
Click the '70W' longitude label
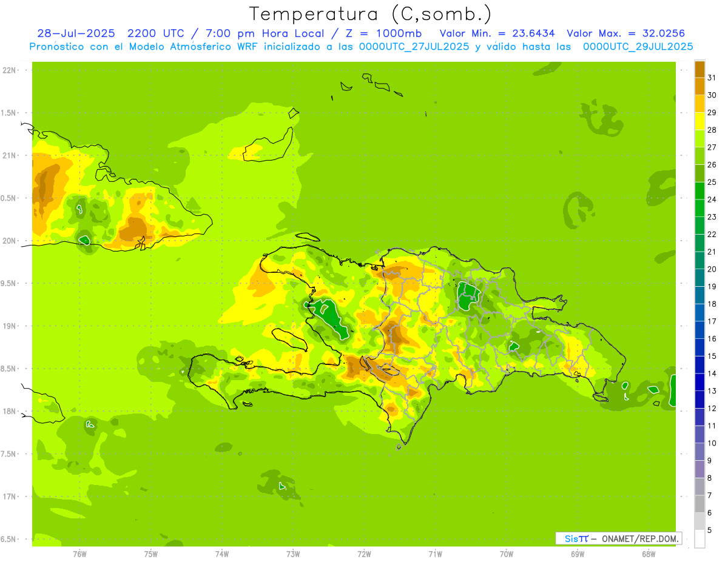507,554
